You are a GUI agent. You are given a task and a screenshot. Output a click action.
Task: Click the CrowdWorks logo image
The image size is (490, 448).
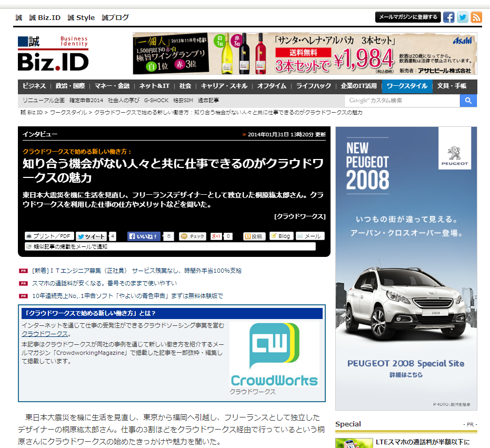click(274, 354)
